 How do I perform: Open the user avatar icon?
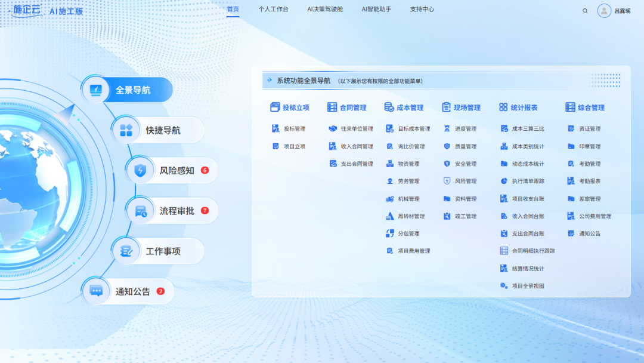(x=603, y=11)
